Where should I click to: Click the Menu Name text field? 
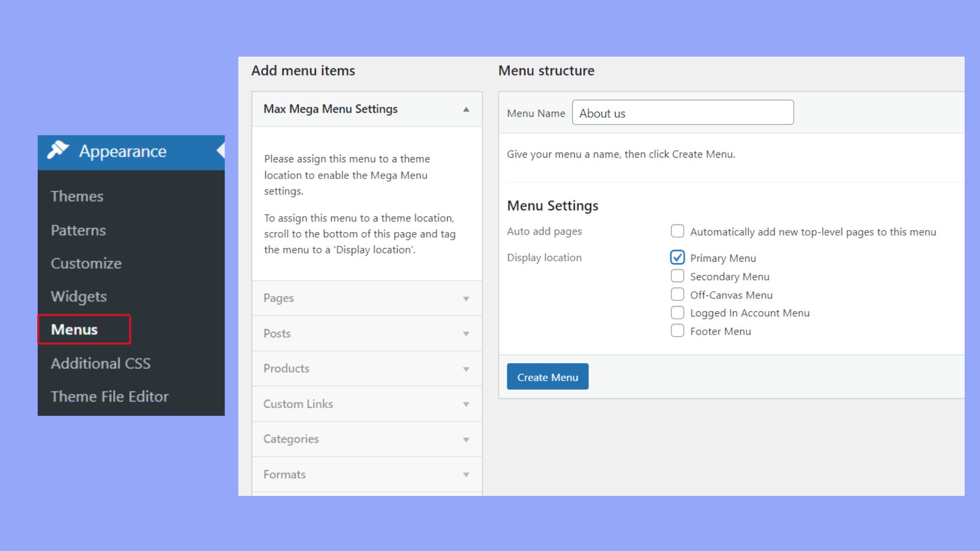tap(682, 113)
